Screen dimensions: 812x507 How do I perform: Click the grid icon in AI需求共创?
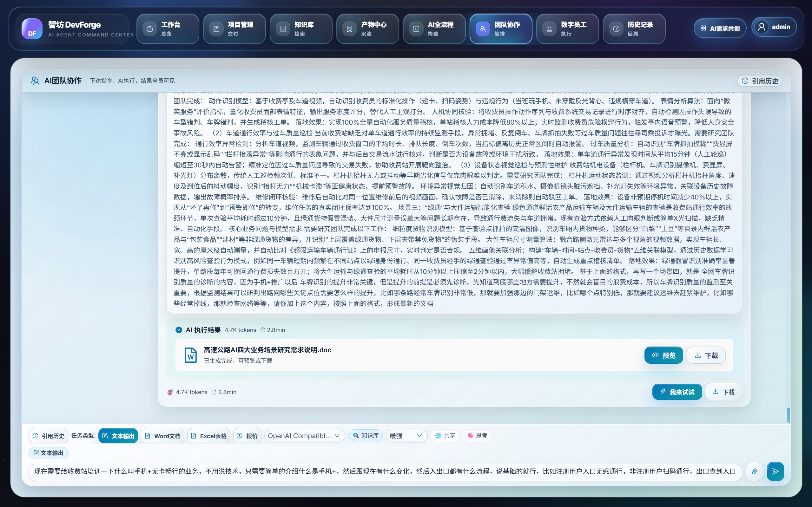coord(703,29)
